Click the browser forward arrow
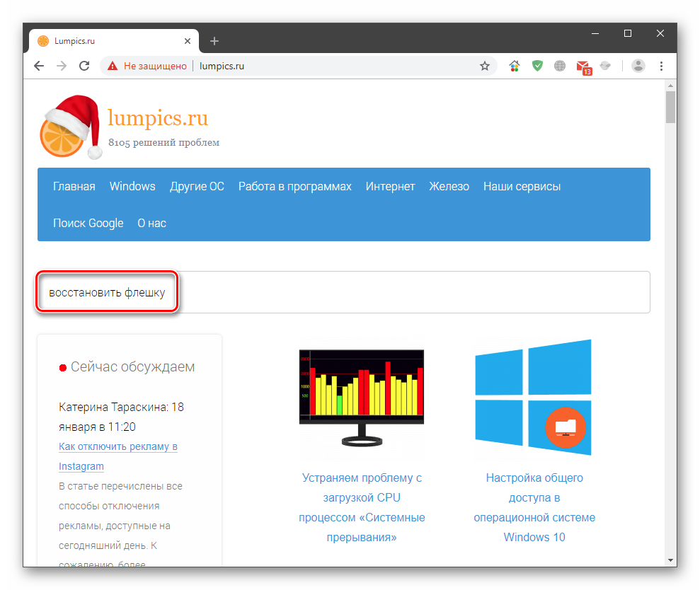This screenshot has width=700, height=590. [x=62, y=66]
